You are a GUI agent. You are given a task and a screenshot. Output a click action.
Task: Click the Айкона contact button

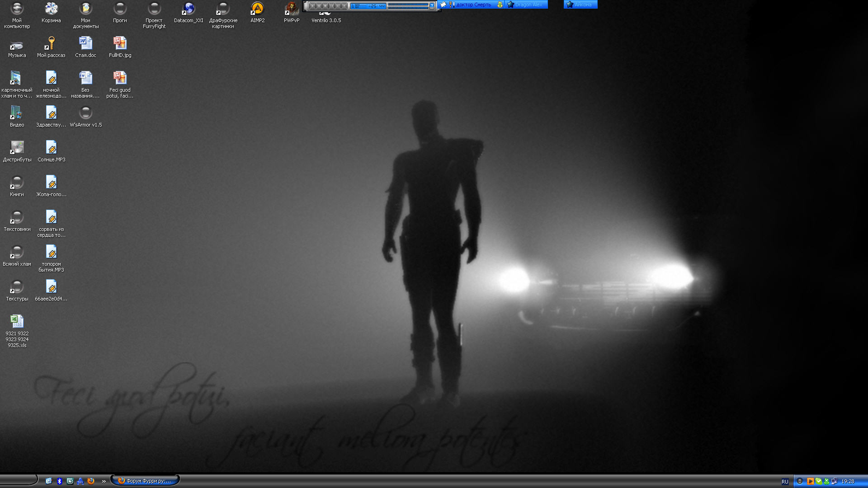pyautogui.click(x=580, y=5)
